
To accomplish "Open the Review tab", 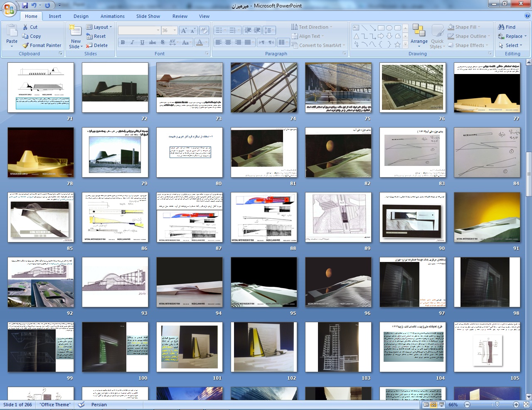I will coord(180,16).
